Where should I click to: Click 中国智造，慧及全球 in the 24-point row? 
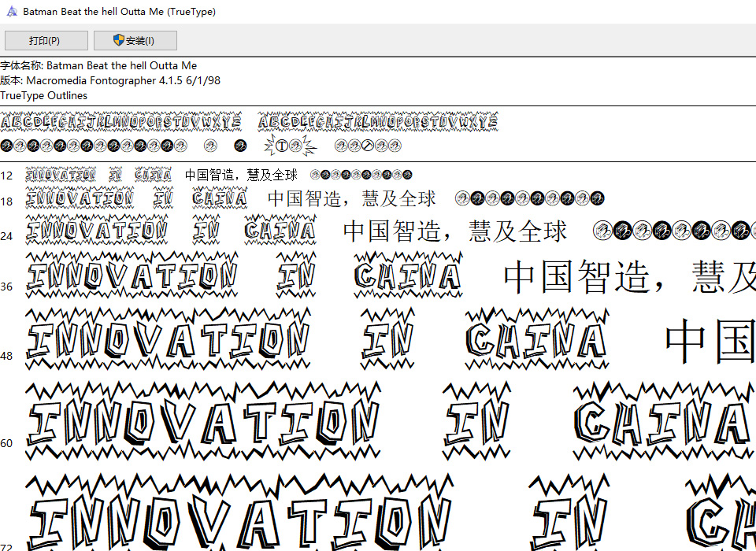point(454,231)
